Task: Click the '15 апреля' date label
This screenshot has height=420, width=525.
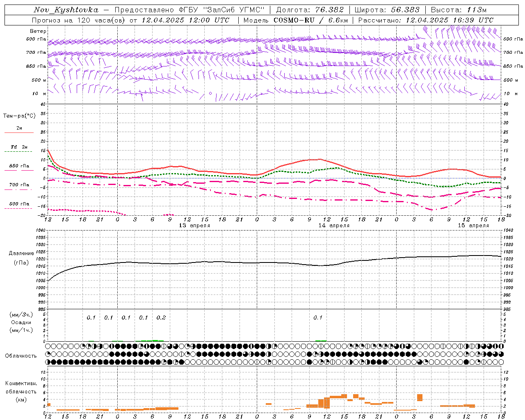Action: coord(473,226)
